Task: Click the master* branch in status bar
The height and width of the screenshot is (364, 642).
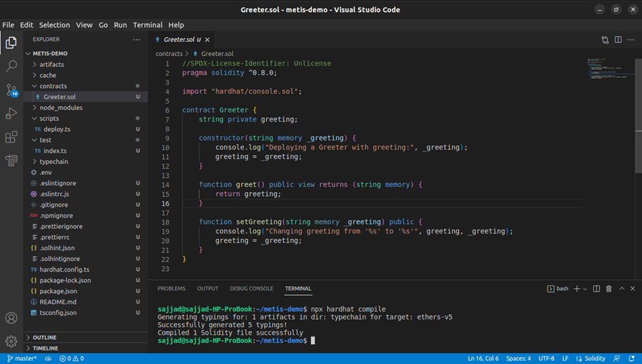Action: pyautogui.click(x=22, y=359)
